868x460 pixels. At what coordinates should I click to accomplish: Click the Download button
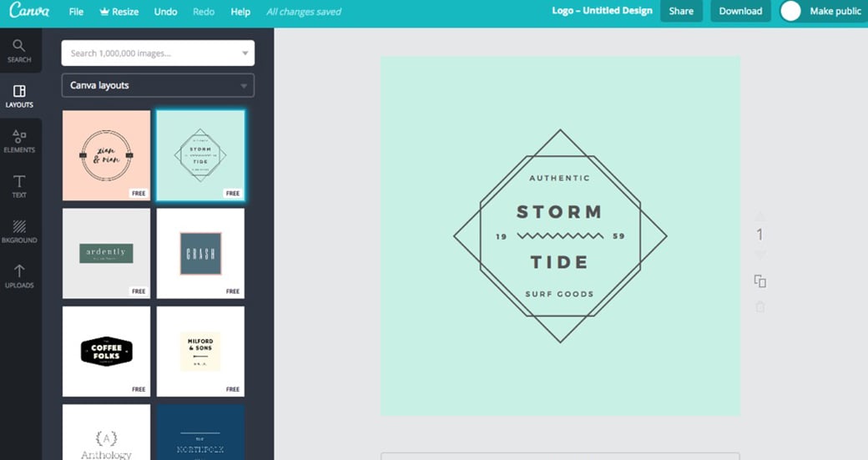point(740,11)
